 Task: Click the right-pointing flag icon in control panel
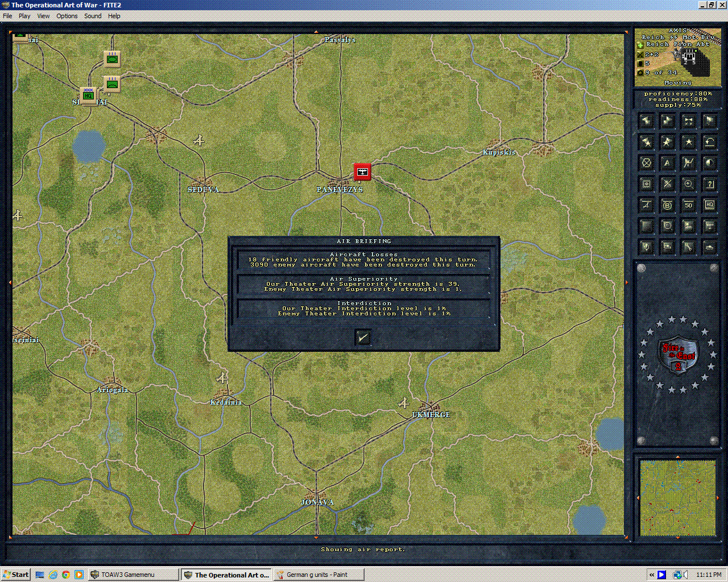point(667,121)
